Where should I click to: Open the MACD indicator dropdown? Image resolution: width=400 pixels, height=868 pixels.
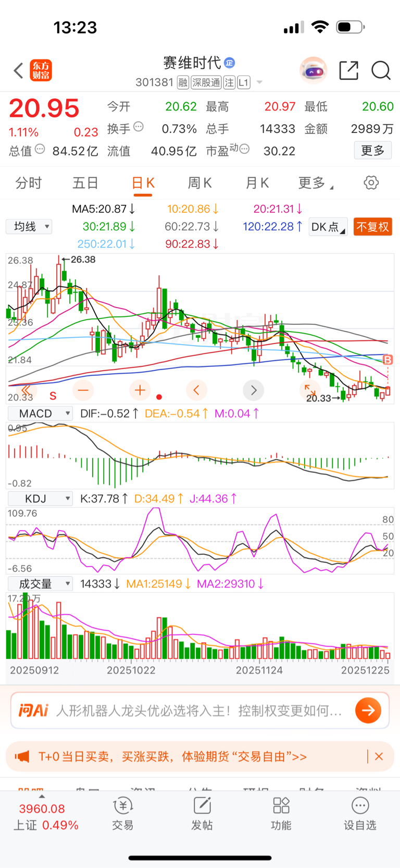[40, 413]
